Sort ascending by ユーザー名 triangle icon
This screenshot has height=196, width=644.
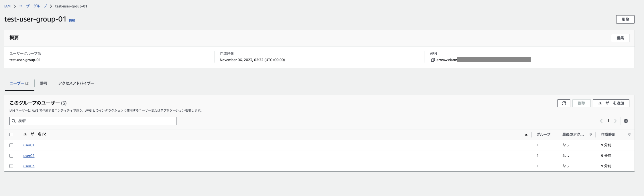526,135
